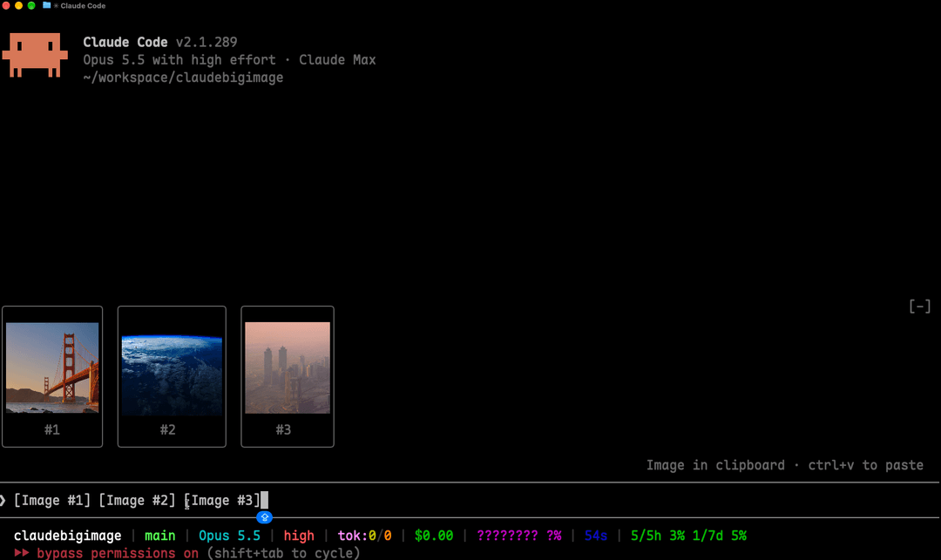The width and height of the screenshot is (941, 560).
Task: Click the bold 'Claude Code' heading beside the mascot
Action: (x=125, y=42)
